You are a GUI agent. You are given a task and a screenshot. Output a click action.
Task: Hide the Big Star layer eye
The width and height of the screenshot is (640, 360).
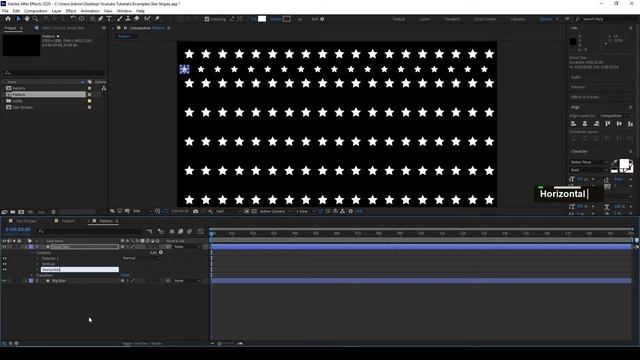coord(4,281)
